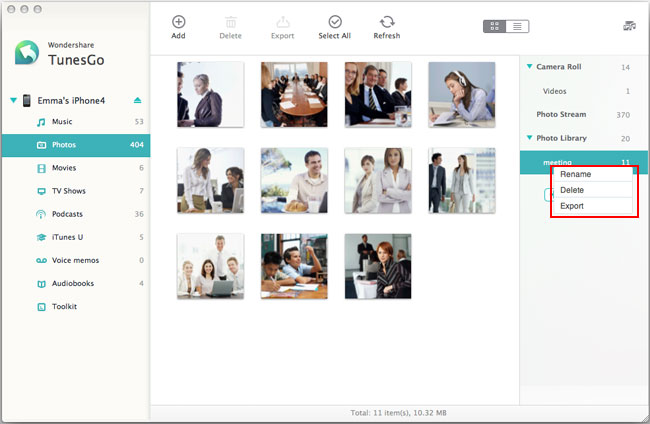This screenshot has width=650, height=424.
Task: Collapse the Camera Roll group
Action: click(x=529, y=66)
